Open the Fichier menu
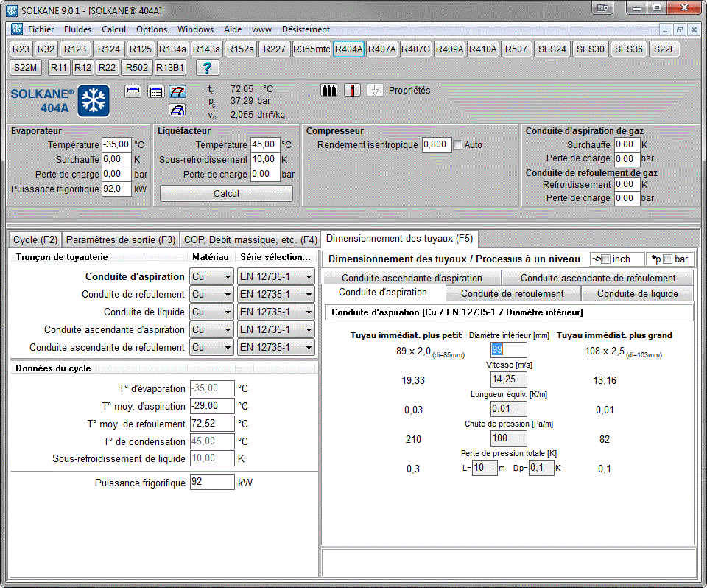This screenshot has height=588, width=707. [x=41, y=29]
